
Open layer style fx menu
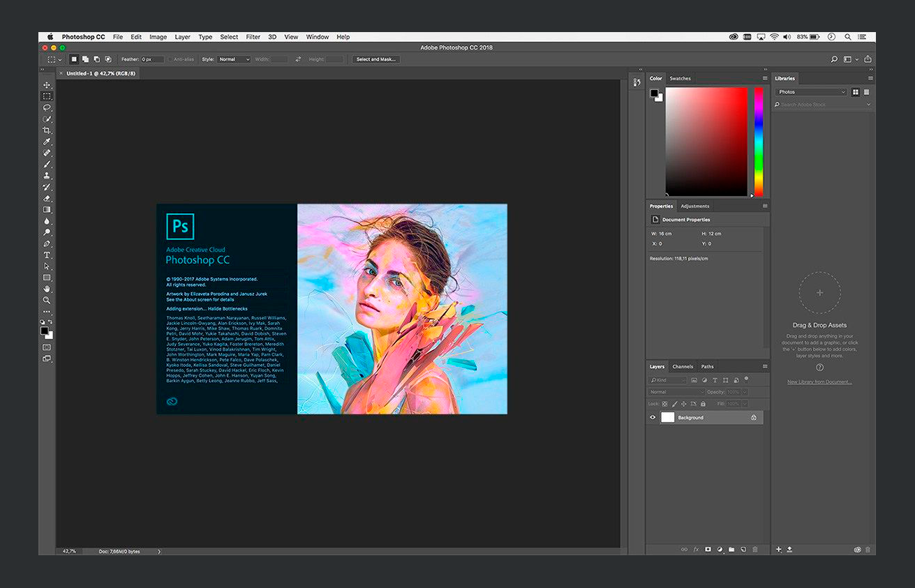coord(696,550)
